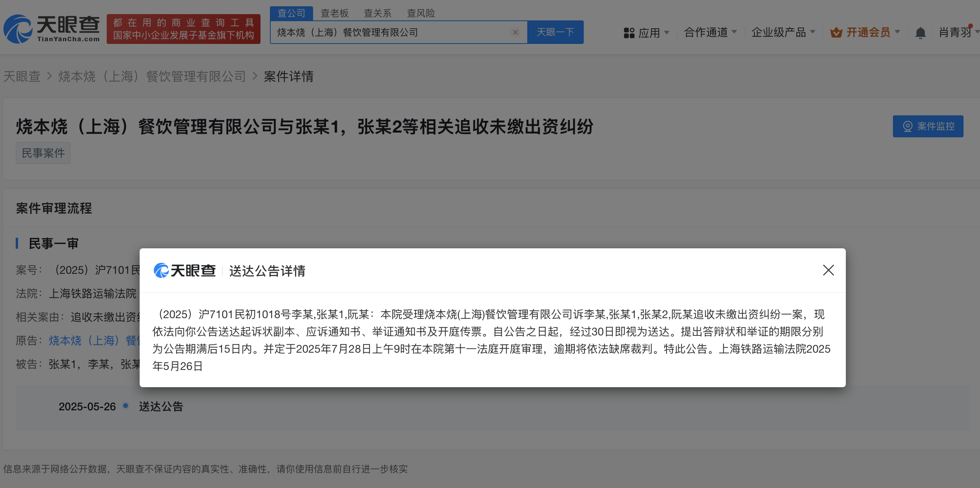Select the 查关系 search tab
Screen dimensions: 980x488
[377, 13]
